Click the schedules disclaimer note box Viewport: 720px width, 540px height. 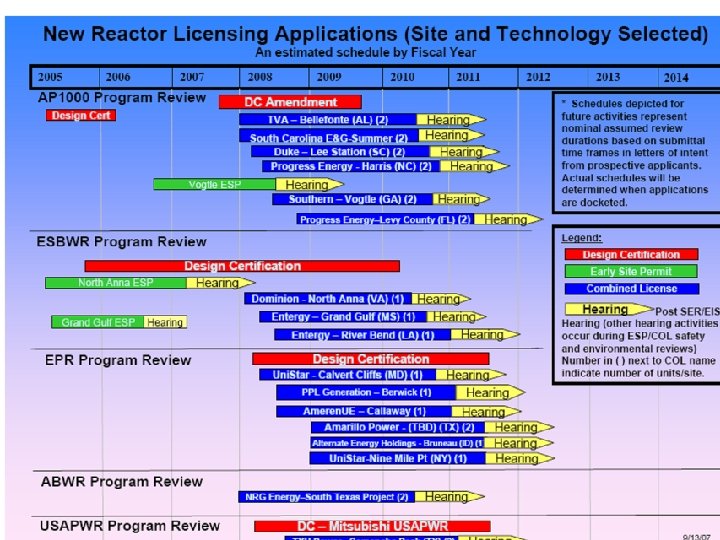pyautogui.click(x=636, y=153)
